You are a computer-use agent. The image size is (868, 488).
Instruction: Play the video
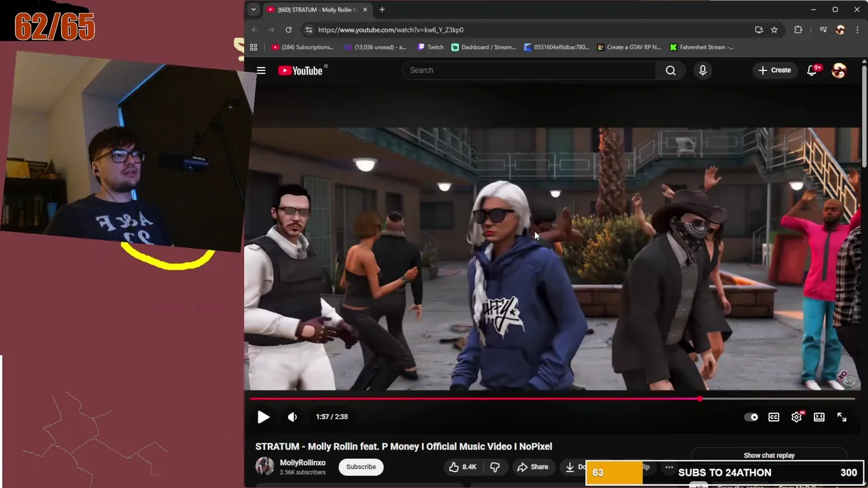[263, 417]
